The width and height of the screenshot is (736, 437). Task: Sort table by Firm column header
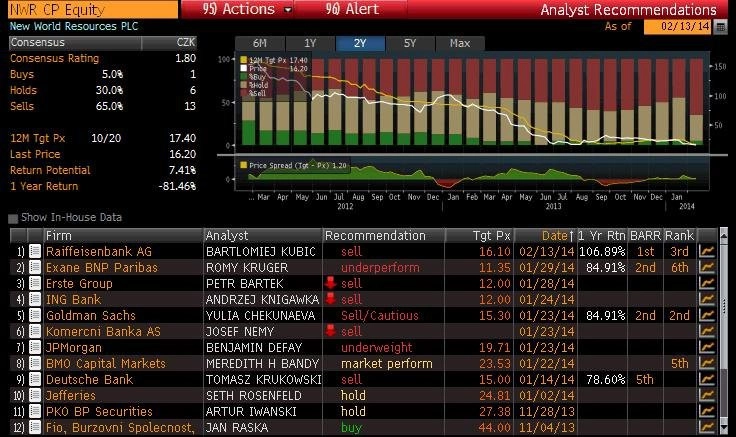pyautogui.click(x=123, y=235)
